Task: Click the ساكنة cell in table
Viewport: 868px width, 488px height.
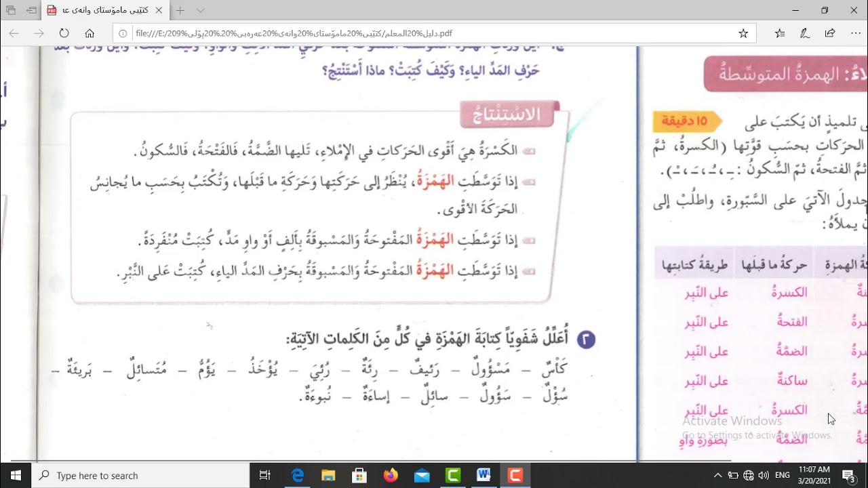Action: click(792, 381)
